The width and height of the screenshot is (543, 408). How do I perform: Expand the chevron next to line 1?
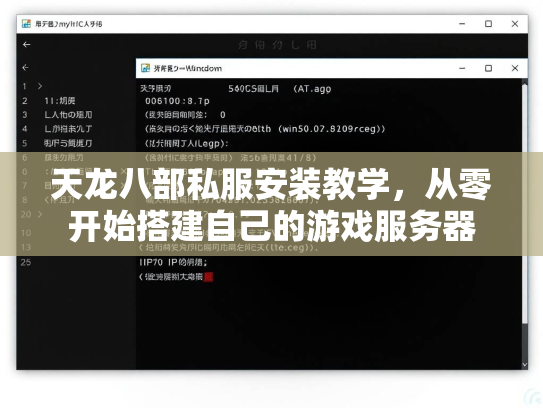point(40,86)
